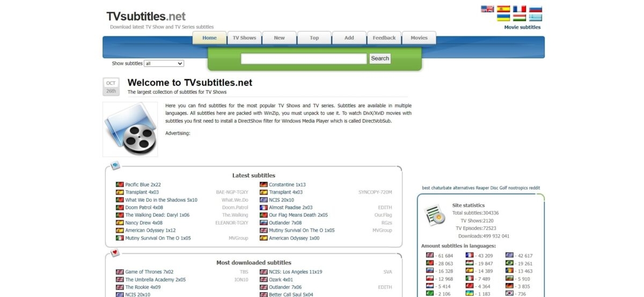Image resolution: width=644 pixels, height=297 pixels.
Task: Click the film reel folder image
Action: click(130, 129)
